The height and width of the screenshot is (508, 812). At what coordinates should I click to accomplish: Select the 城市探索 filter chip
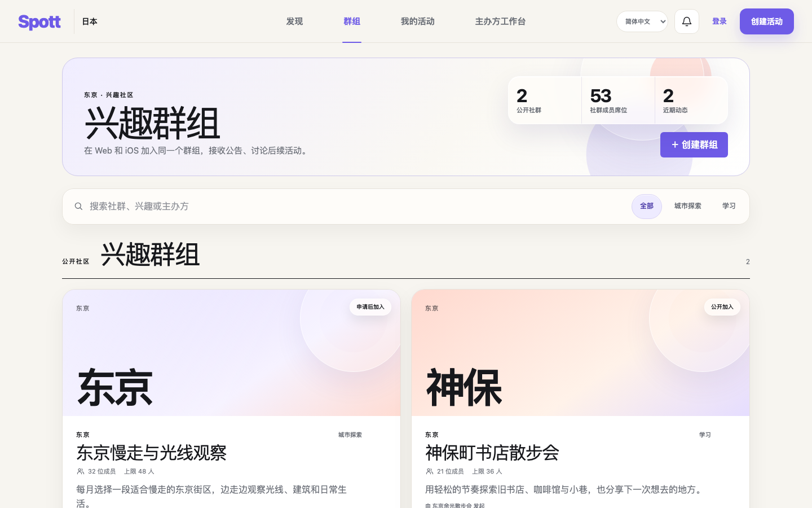pyautogui.click(x=688, y=206)
